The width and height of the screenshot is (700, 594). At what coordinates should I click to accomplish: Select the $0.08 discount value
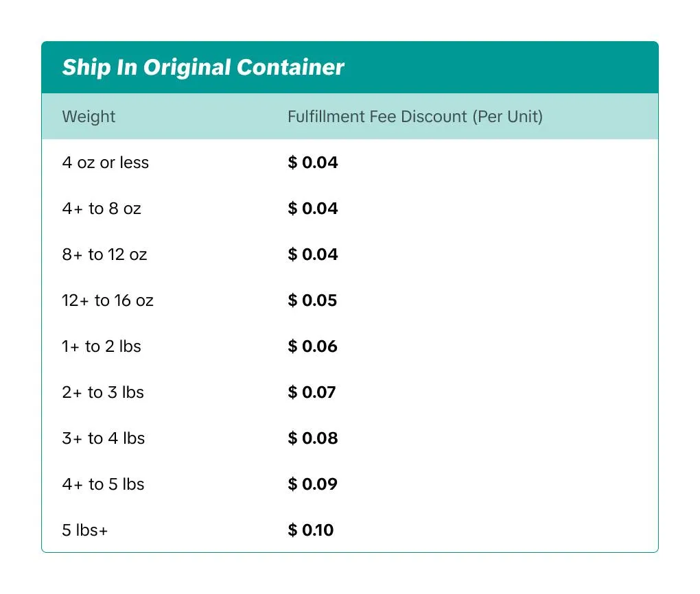[x=313, y=438]
